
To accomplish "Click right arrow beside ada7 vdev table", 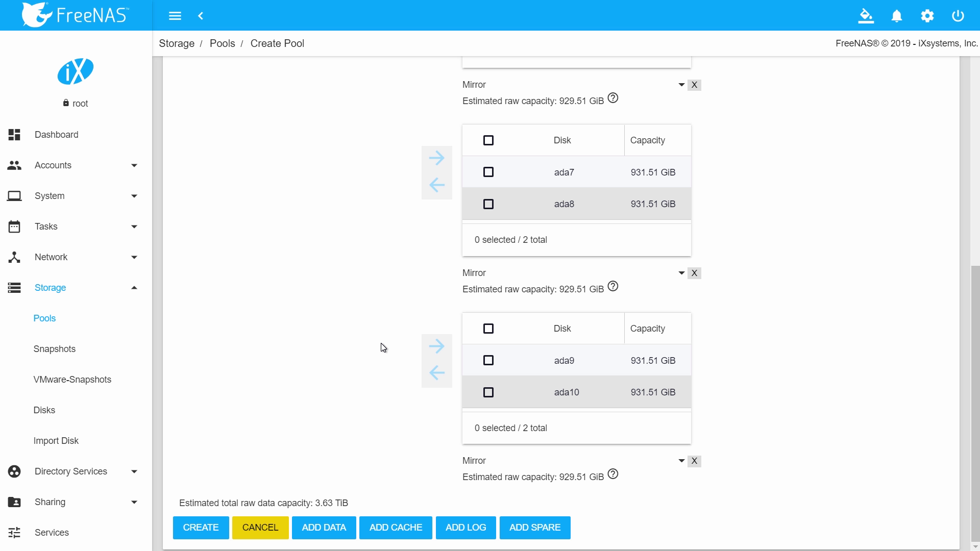I will coord(436,158).
